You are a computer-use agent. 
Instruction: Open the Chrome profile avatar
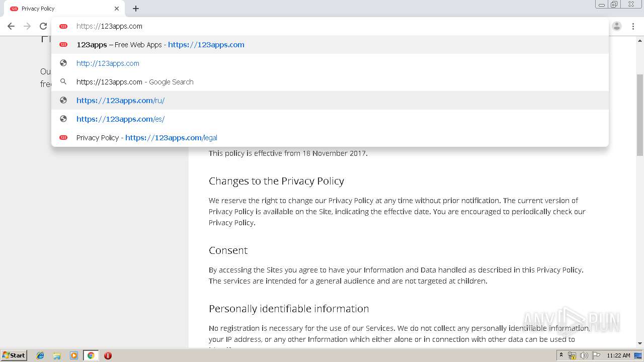pyautogui.click(x=617, y=26)
